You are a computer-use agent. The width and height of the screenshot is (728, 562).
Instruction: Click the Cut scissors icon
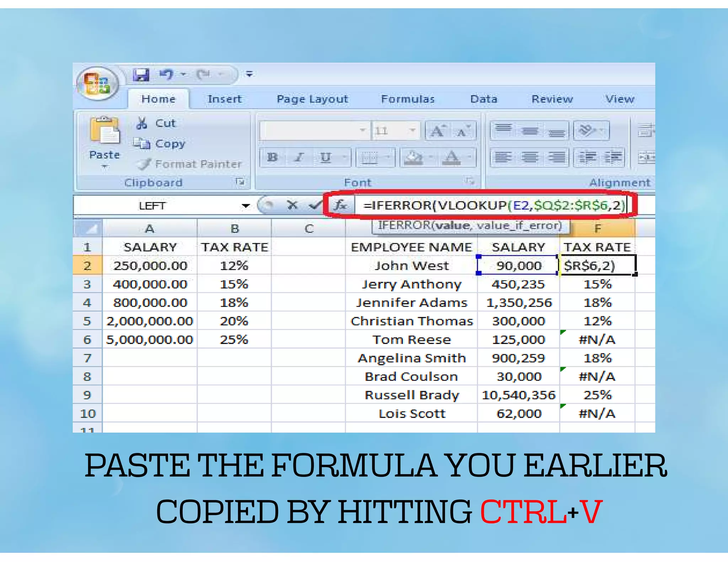click(x=142, y=123)
